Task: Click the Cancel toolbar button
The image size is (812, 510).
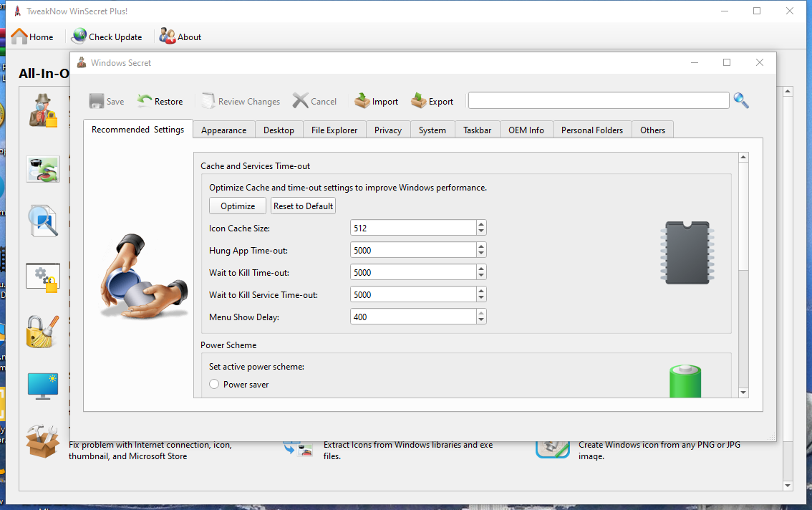Action: click(314, 101)
